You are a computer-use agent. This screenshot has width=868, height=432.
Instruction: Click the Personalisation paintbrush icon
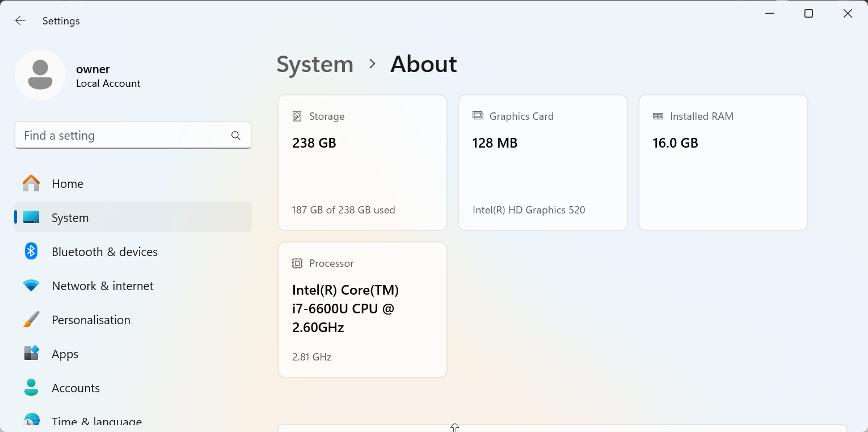click(31, 320)
